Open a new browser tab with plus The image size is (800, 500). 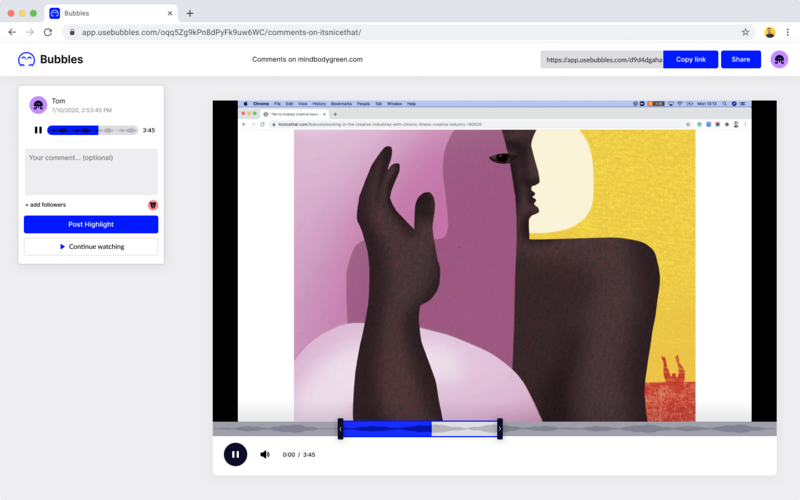pyautogui.click(x=190, y=13)
